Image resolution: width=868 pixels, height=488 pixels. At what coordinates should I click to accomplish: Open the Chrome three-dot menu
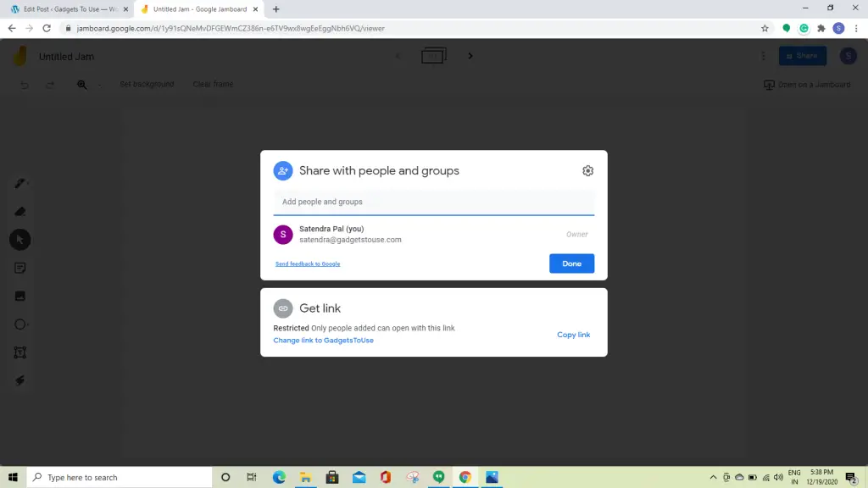coord(856,28)
